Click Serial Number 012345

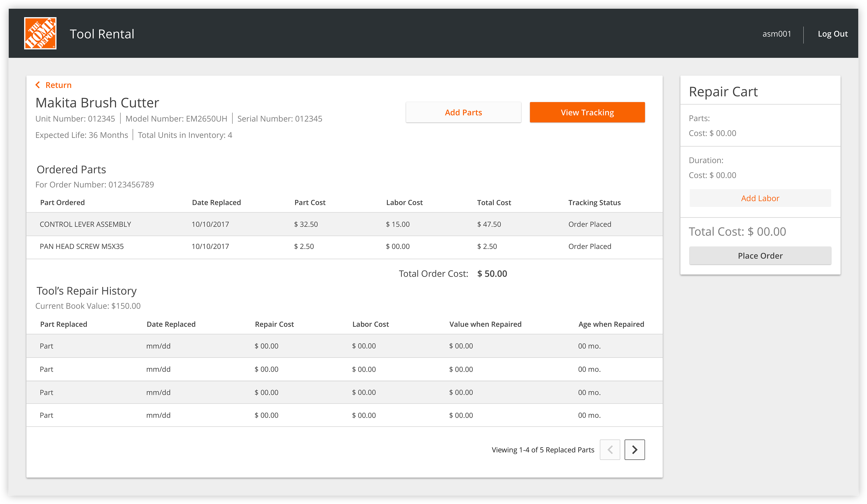(x=280, y=119)
